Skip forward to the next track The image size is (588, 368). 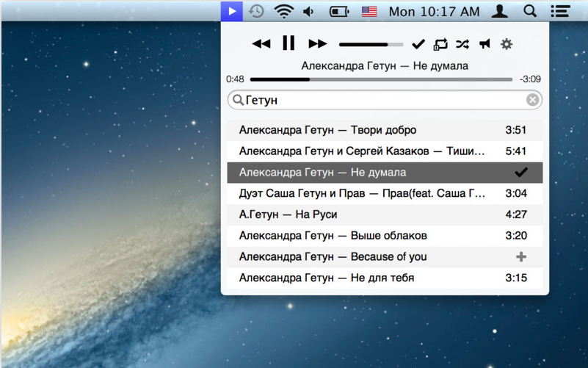[317, 44]
